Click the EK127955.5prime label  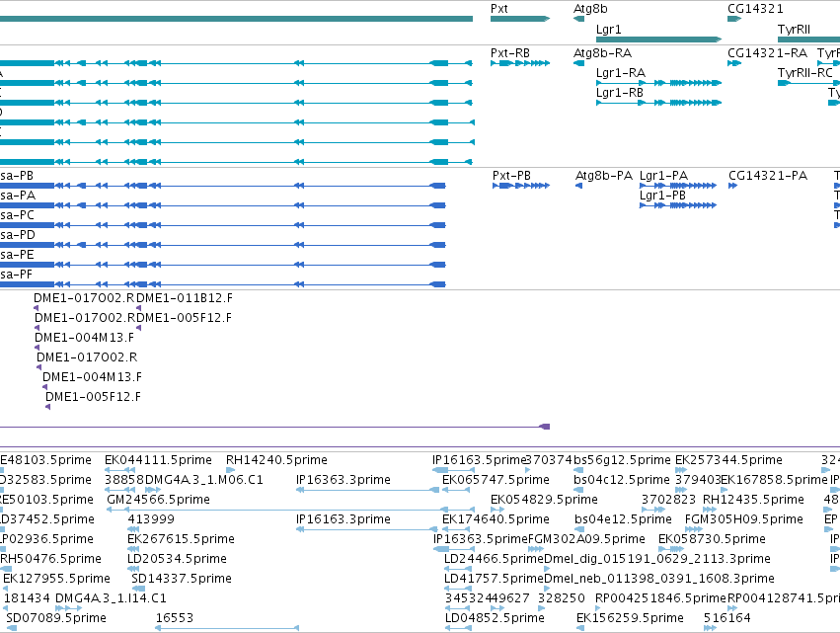point(56,579)
